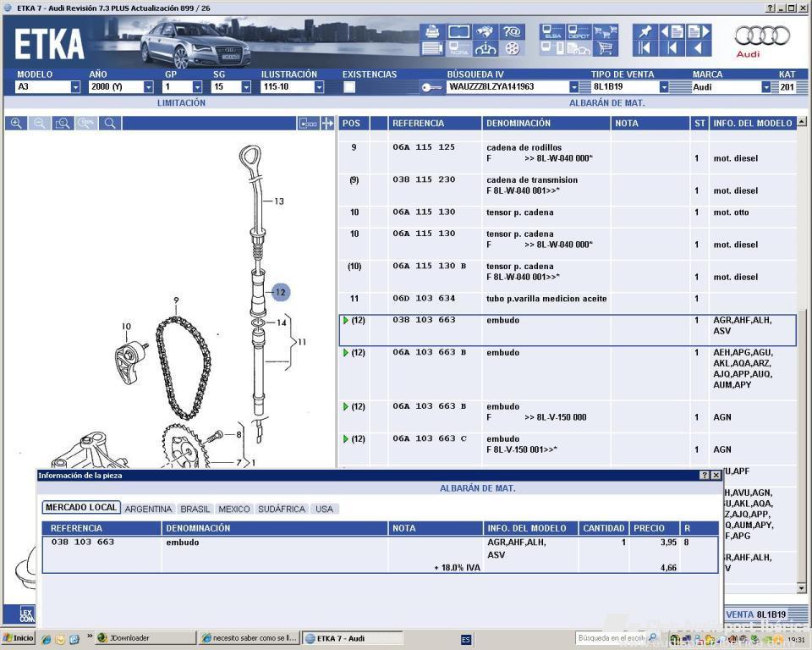Click the LEX COM logo icon
812x650 pixels.
pyautogui.click(x=26, y=614)
